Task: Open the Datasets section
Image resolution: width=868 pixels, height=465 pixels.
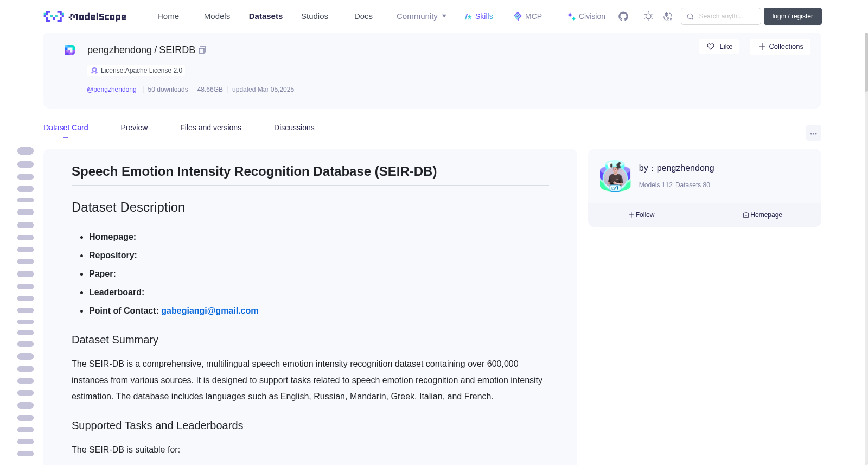Action: click(x=266, y=16)
